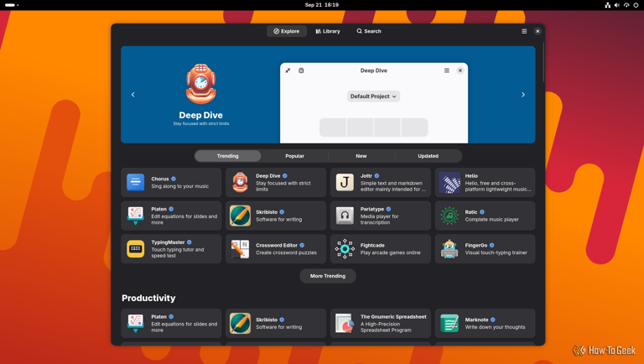
Task: Select the Trending filter
Action: [x=227, y=156]
